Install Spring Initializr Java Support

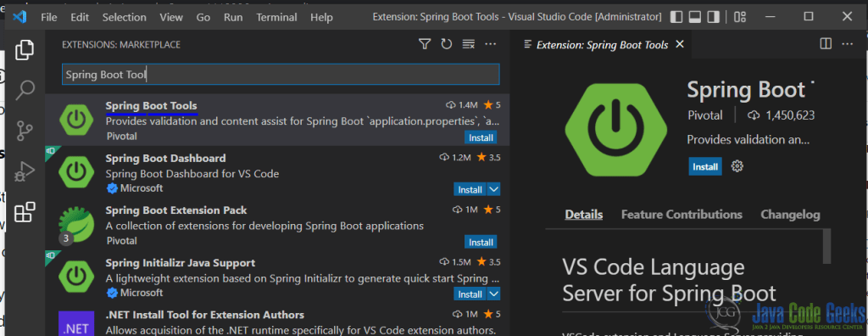pos(470,294)
